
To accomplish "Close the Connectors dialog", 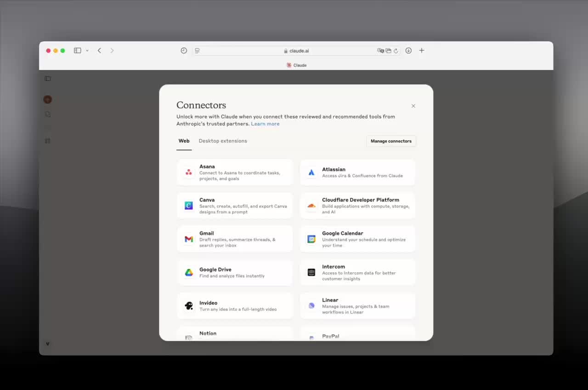I will [x=413, y=106].
